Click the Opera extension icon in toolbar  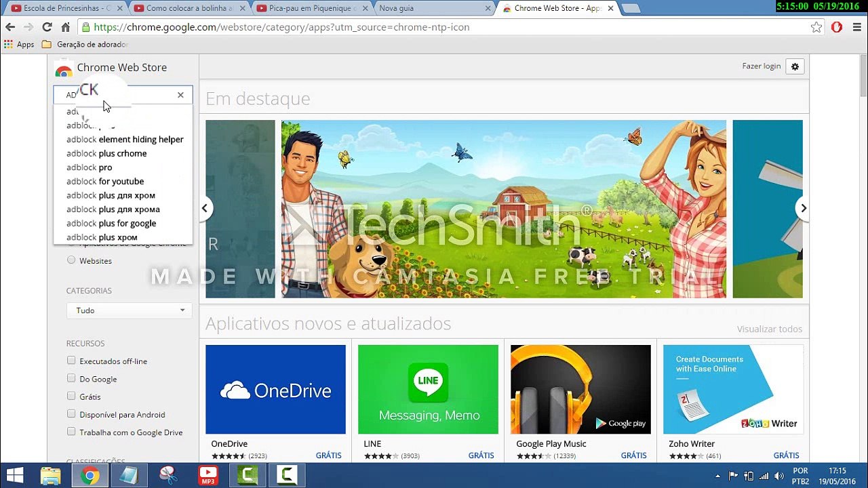[837, 27]
